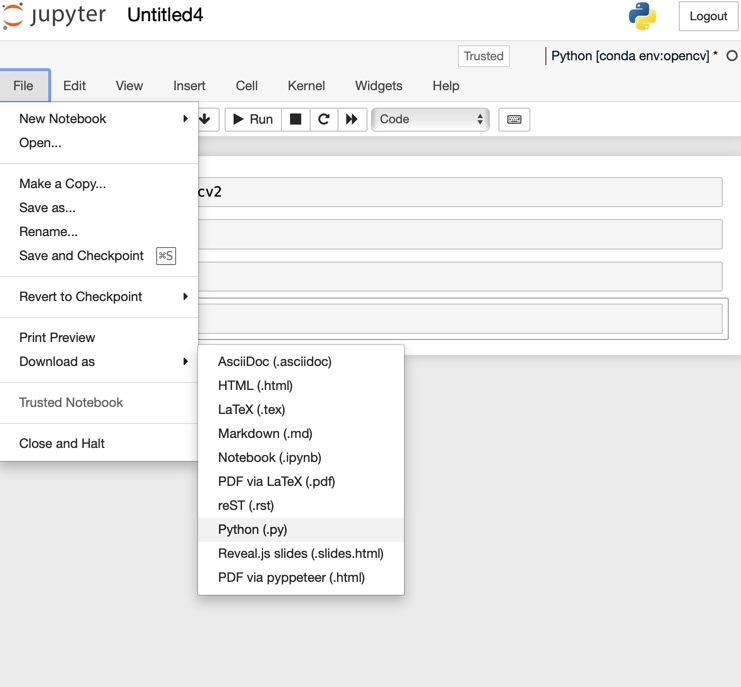Select Save as...
Image resolution: width=741 pixels, height=687 pixels.
pos(99,208)
